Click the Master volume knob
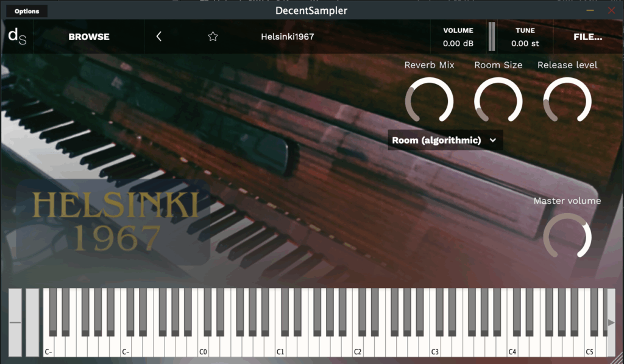This screenshot has height=364, width=624. pos(567,236)
